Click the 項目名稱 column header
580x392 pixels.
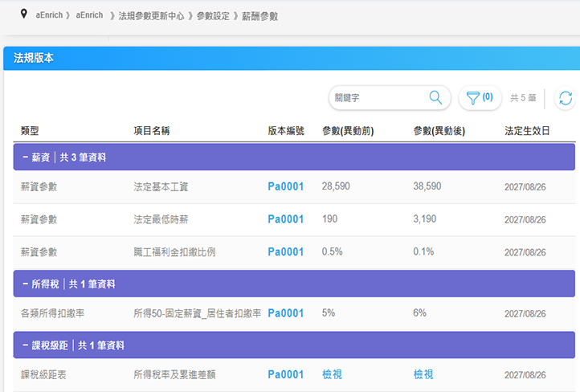click(151, 130)
